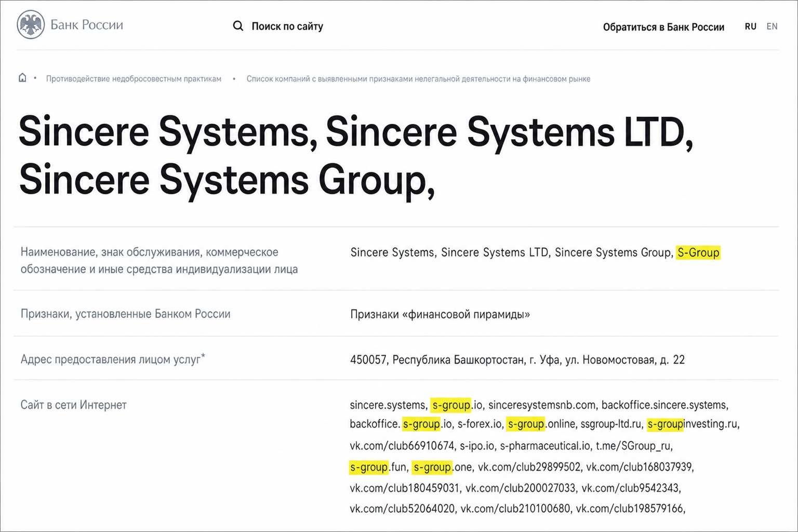This screenshot has height=532, width=798.
Task: Select 'vk.com/club52064020' entry
Action: (402, 509)
